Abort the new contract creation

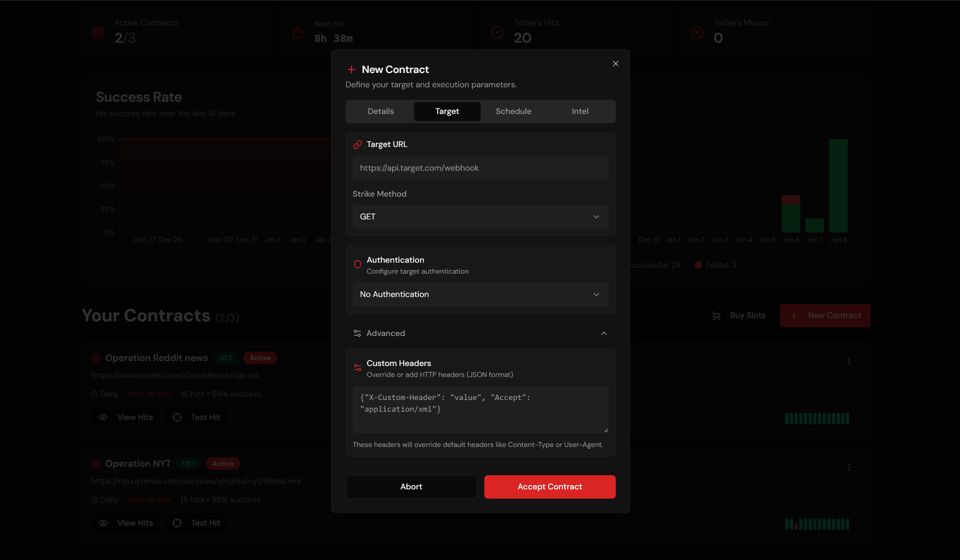[x=411, y=487]
